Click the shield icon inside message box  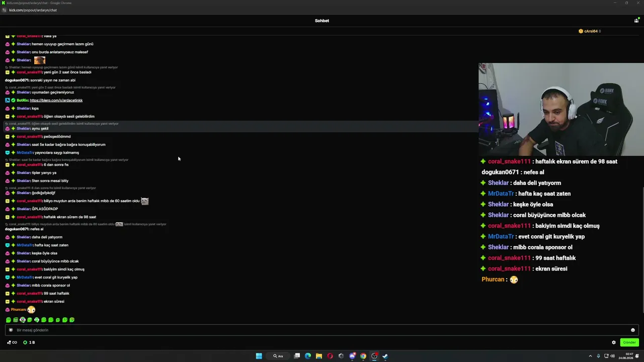(x=11, y=330)
